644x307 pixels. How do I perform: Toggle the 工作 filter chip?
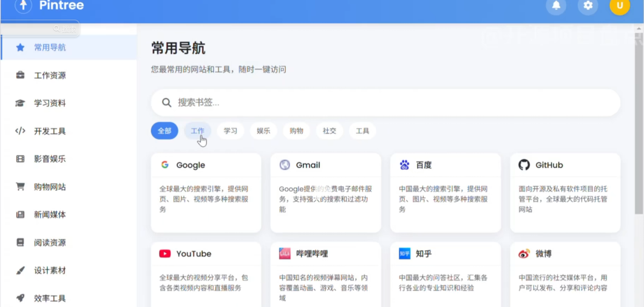[x=197, y=131]
